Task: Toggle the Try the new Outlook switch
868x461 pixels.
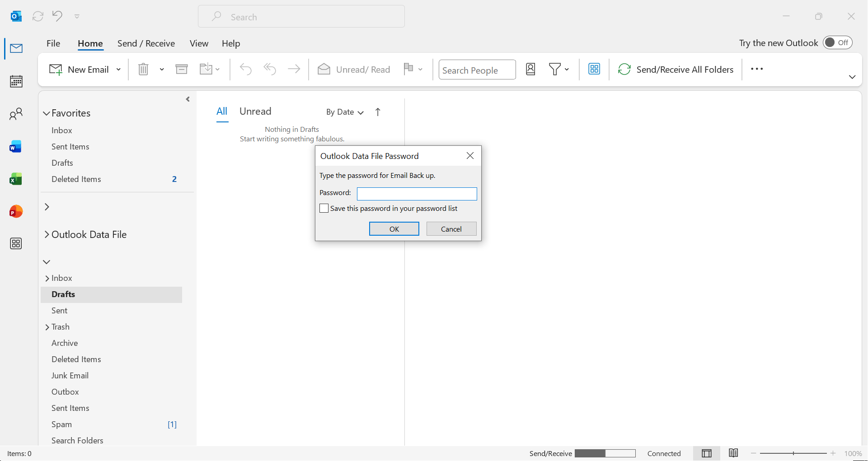Action: [838, 42]
